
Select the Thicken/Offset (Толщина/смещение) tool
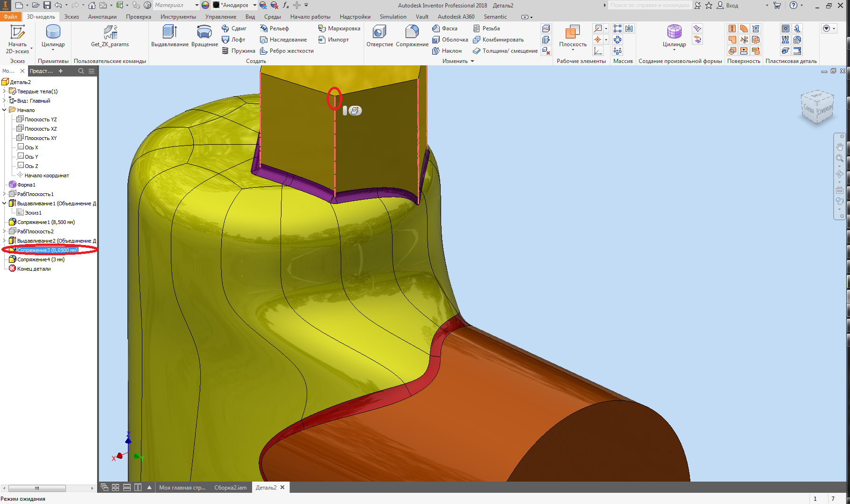(505, 51)
